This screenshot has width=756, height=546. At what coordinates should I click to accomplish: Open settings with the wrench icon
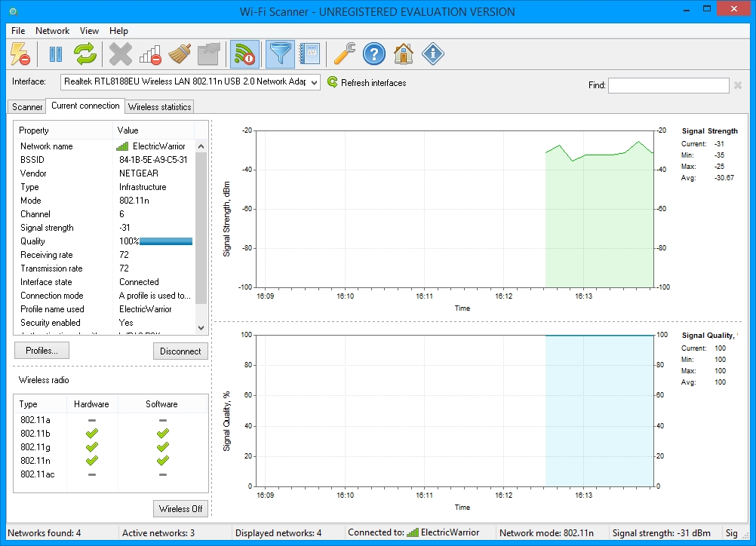(x=346, y=54)
